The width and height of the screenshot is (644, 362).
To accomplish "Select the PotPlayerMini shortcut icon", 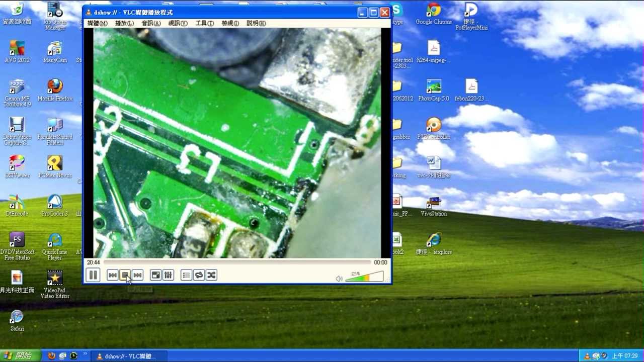I will 471,17.
